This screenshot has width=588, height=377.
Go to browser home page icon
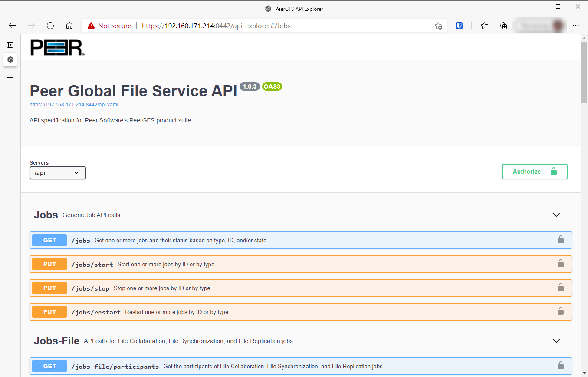69,26
